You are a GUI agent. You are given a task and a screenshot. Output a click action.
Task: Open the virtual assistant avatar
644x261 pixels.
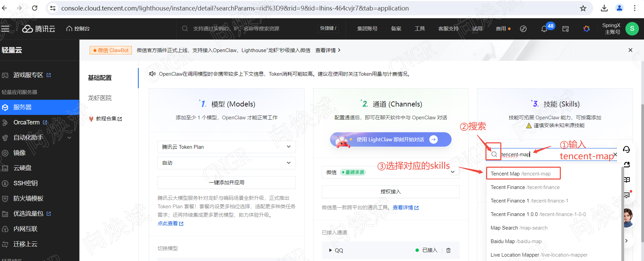point(628,217)
